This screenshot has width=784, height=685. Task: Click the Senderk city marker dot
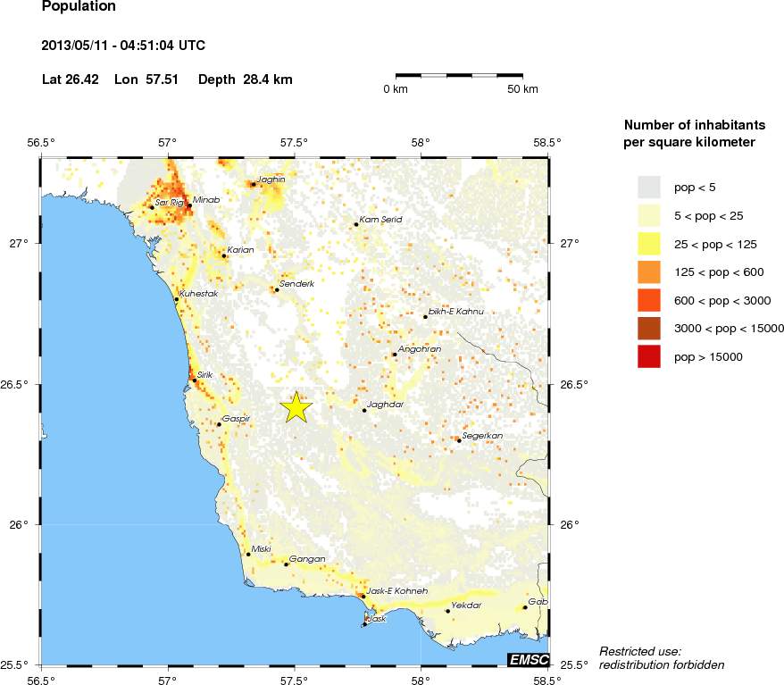pos(277,289)
